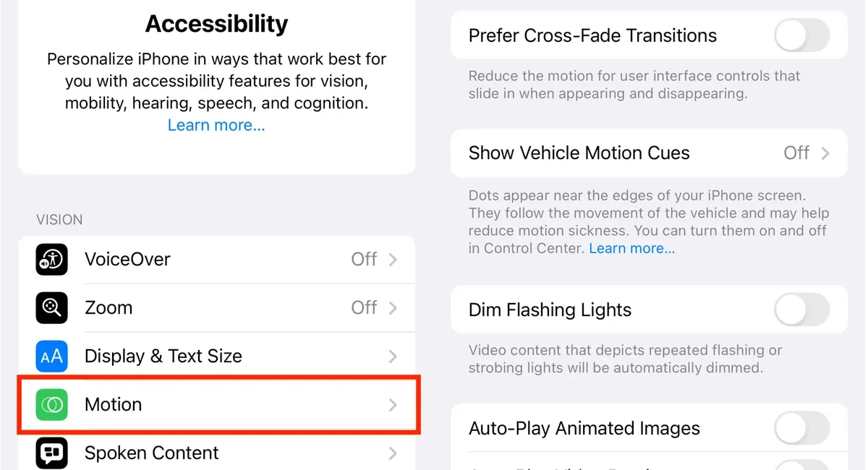Tap the Zoom magnifier icon
The height and width of the screenshot is (470, 868).
[51, 308]
